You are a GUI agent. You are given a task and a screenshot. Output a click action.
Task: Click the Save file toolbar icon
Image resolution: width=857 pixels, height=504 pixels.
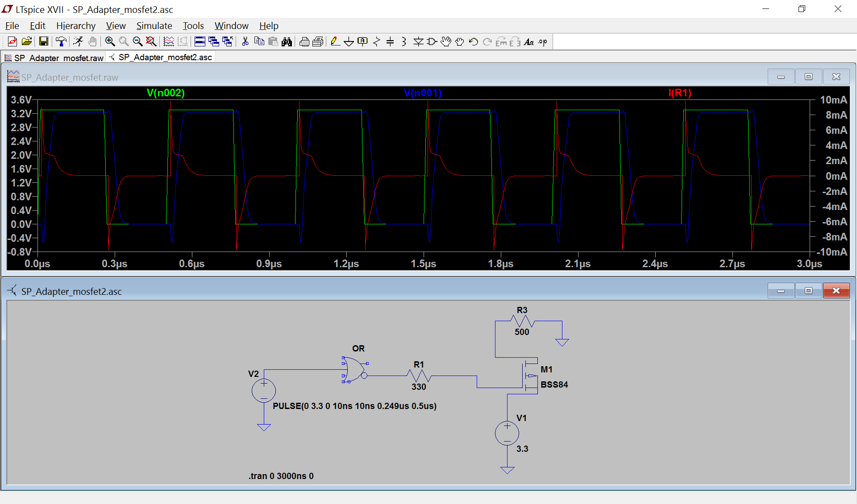pos(44,42)
